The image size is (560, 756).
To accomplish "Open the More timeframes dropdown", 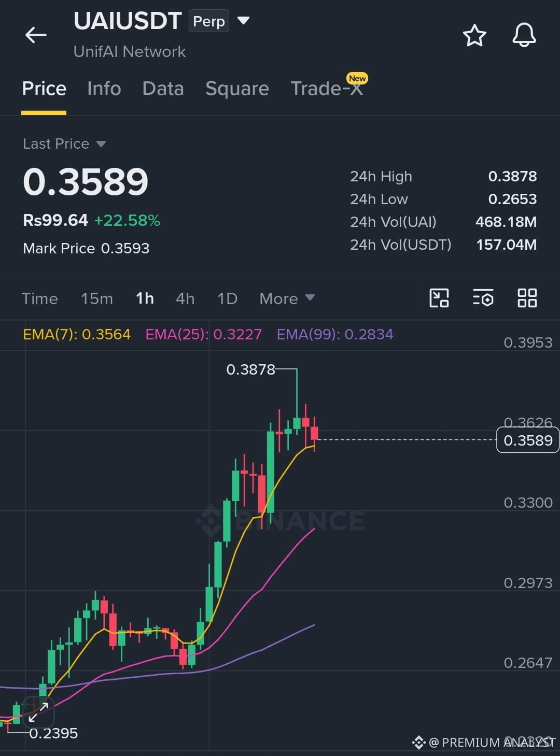I will coord(287,298).
